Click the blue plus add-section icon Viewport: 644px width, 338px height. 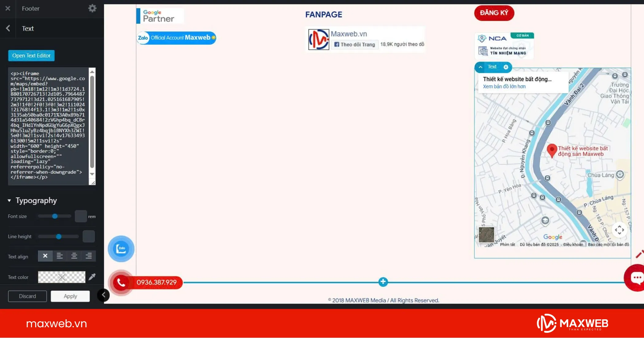[x=383, y=282]
